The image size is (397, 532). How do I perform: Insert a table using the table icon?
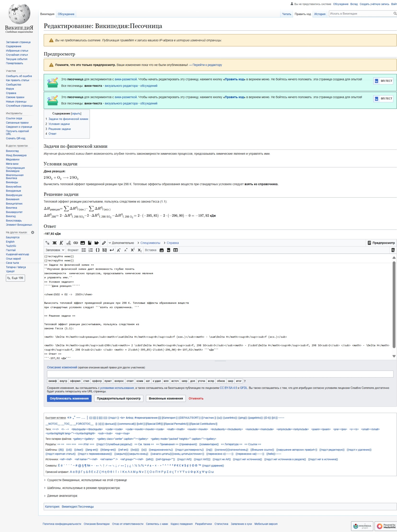(175, 250)
